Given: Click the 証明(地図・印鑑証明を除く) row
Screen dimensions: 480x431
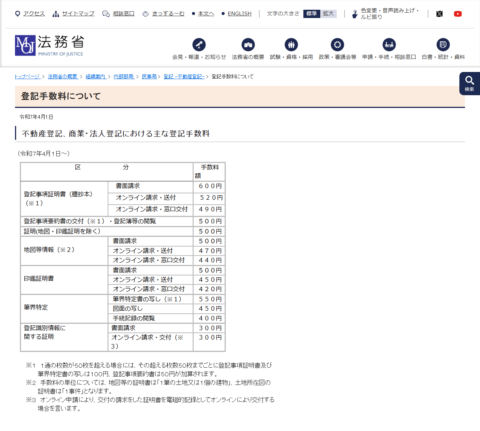Looking at the screenshot, I should click(107, 231).
